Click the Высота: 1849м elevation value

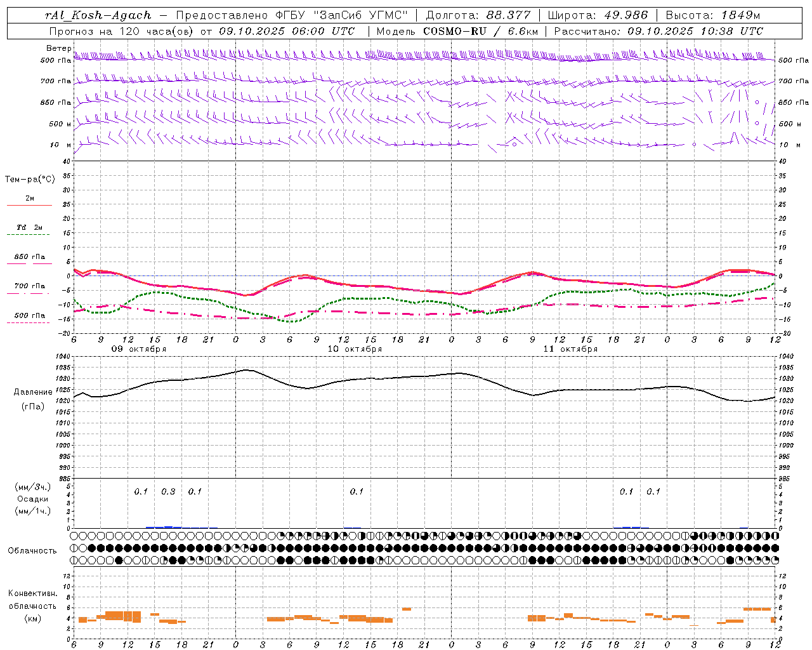tap(712, 15)
